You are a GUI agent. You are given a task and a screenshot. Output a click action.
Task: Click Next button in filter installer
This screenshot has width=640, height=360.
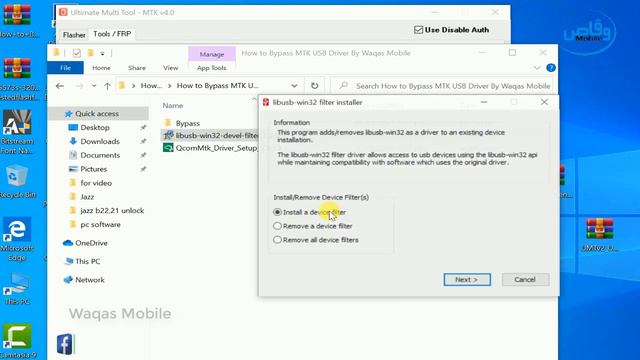point(467,280)
